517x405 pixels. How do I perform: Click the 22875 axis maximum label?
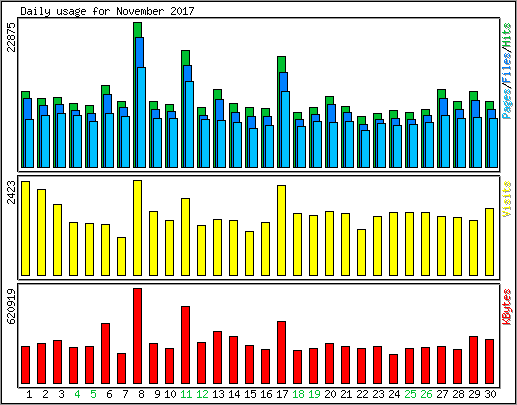click(x=11, y=37)
